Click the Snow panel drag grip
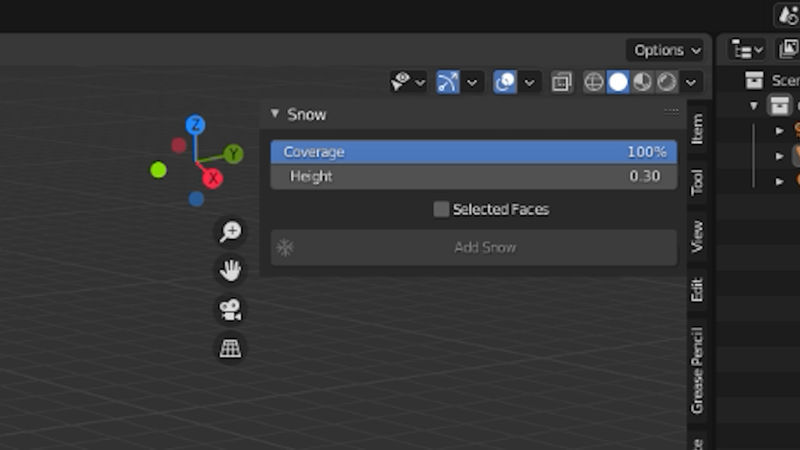 tap(671, 111)
